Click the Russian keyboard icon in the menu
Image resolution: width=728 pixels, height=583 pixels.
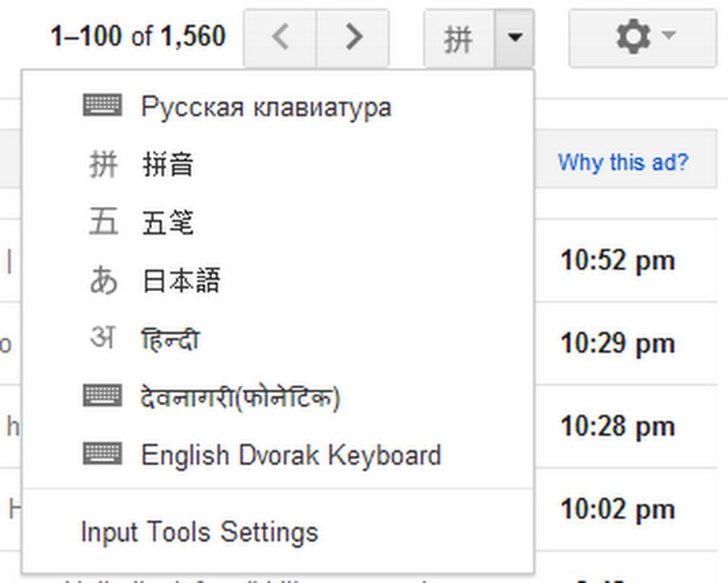(103, 106)
